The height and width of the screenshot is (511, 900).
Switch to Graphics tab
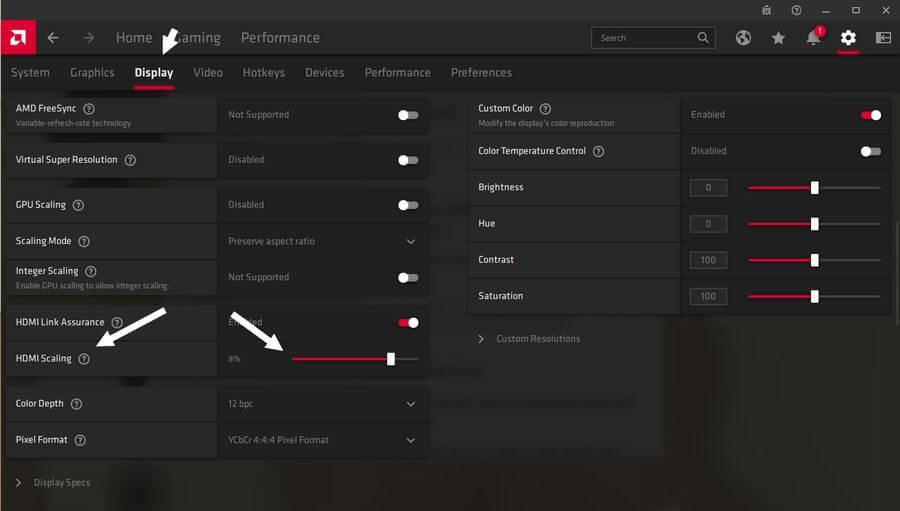(x=92, y=73)
